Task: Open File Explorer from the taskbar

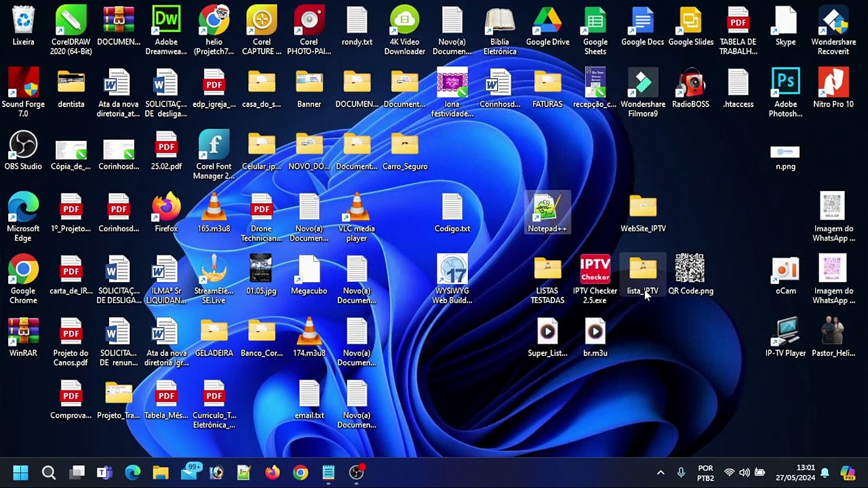Action: click(x=161, y=472)
